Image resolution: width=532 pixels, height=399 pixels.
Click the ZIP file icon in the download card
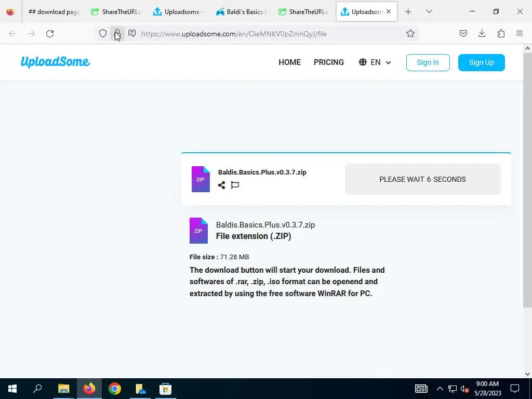point(201,179)
